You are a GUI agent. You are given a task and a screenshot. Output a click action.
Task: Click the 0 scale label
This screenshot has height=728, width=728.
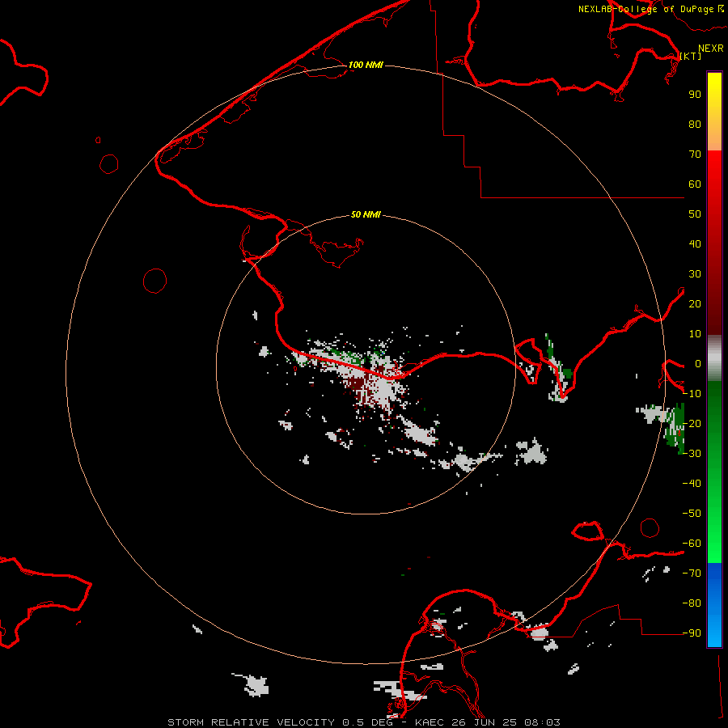pos(698,363)
